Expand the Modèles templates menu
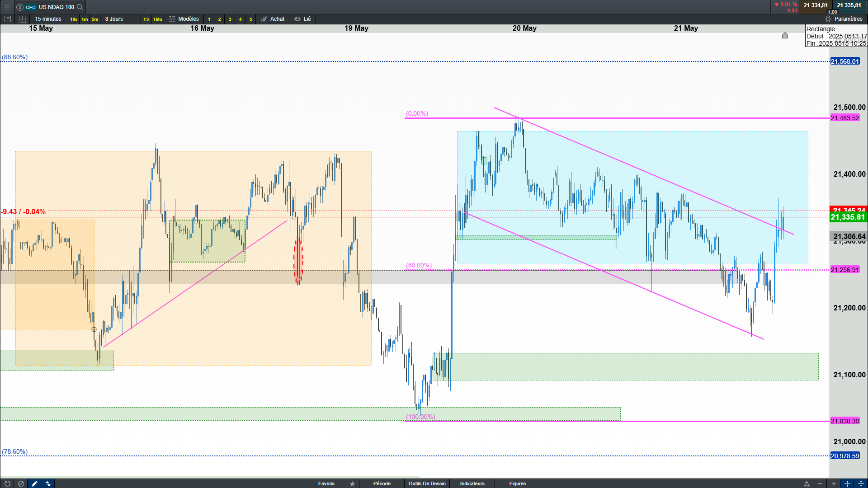 coord(184,19)
